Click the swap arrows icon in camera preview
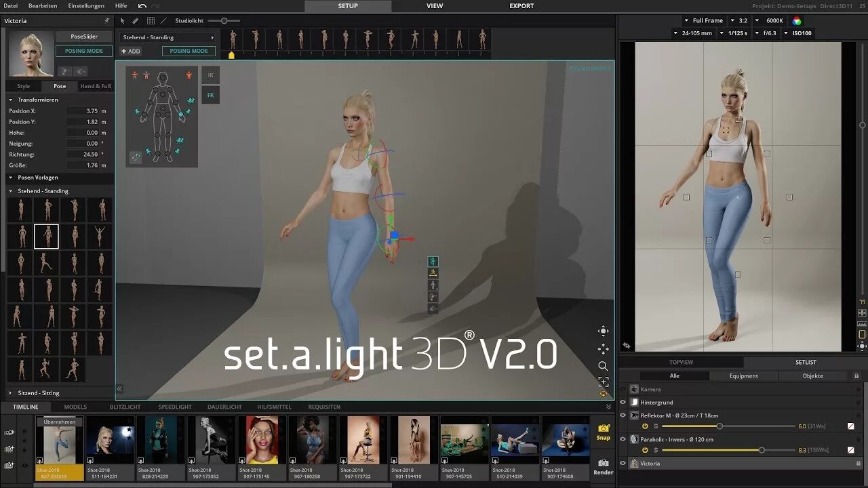Viewport: 868px width, 488px height. [x=626, y=346]
